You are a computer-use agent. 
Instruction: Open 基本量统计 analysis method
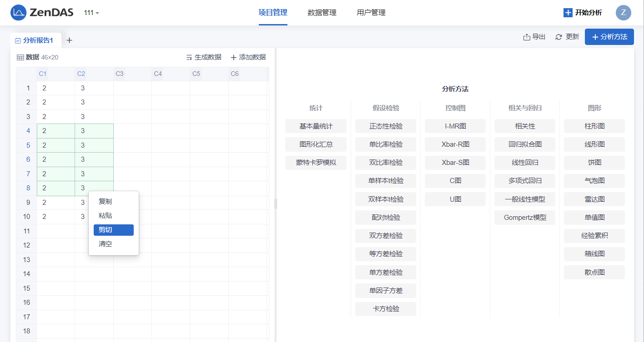point(316,126)
